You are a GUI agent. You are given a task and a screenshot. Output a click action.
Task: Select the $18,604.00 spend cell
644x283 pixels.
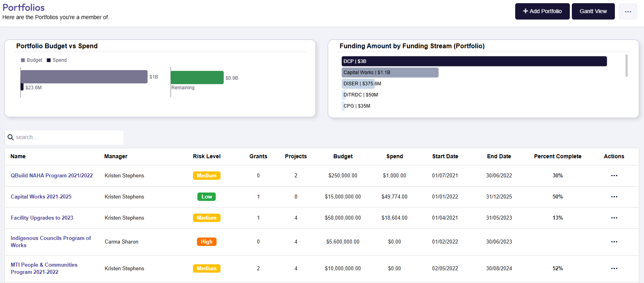tap(394, 218)
